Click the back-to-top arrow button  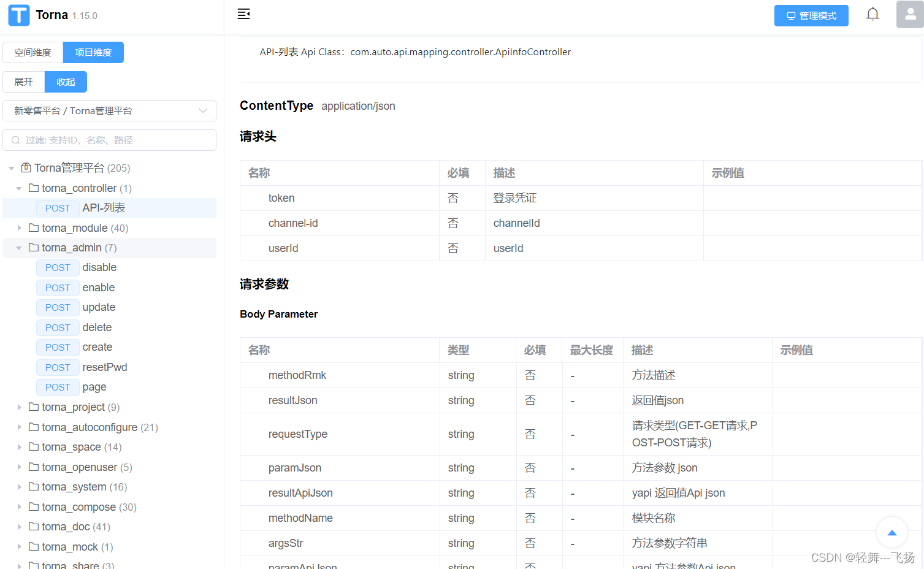(x=892, y=533)
